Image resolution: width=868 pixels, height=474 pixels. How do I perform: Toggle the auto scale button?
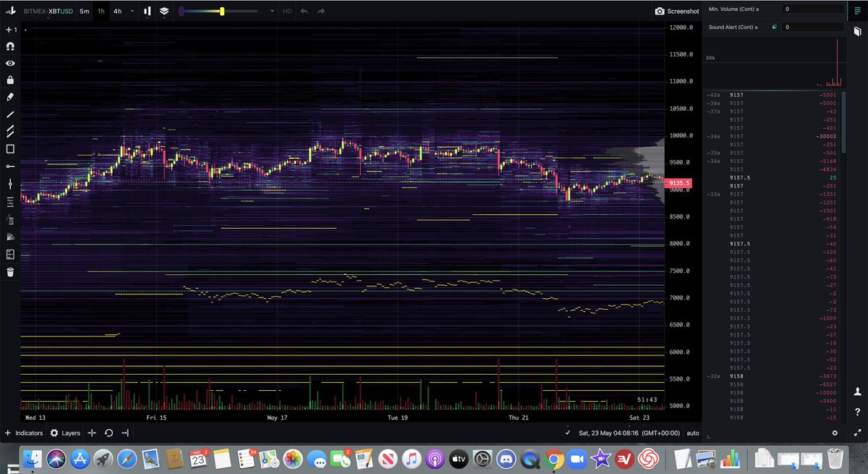pos(692,433)
